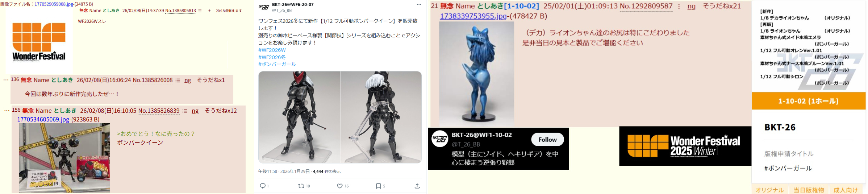Click そうだねx12 on post 156
Image resolution: width=868 pixels, height=194 pixels.
(x=221, y=111)
